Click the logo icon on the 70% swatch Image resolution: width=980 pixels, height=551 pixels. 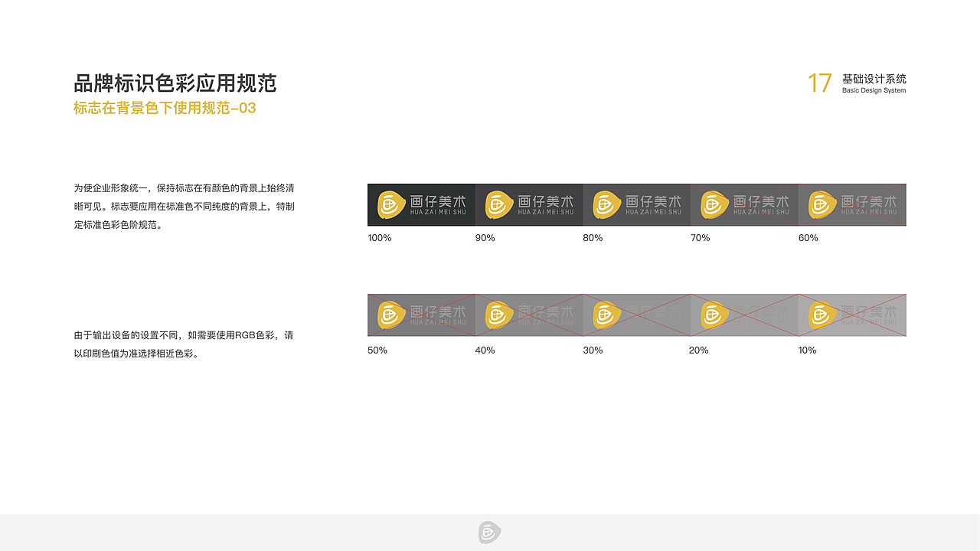click(x=714, y=204)
